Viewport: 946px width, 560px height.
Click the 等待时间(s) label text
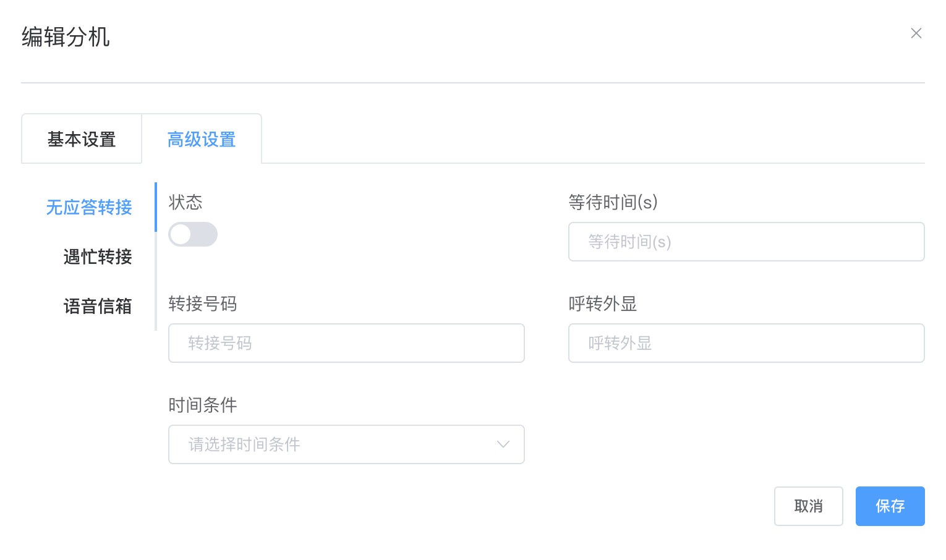click(613, 202)
